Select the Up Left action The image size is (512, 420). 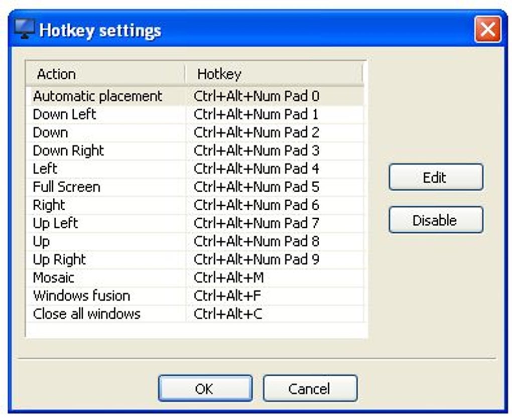[55, 223]
